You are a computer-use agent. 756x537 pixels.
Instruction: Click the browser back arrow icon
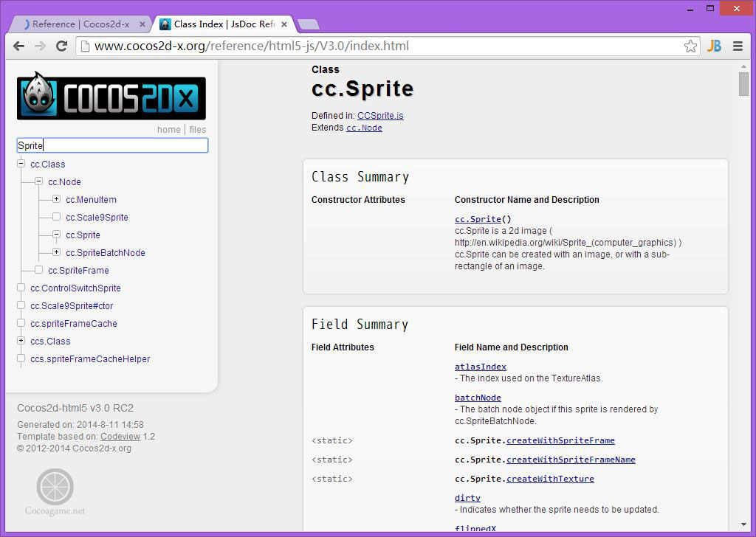tap(19, 46)
